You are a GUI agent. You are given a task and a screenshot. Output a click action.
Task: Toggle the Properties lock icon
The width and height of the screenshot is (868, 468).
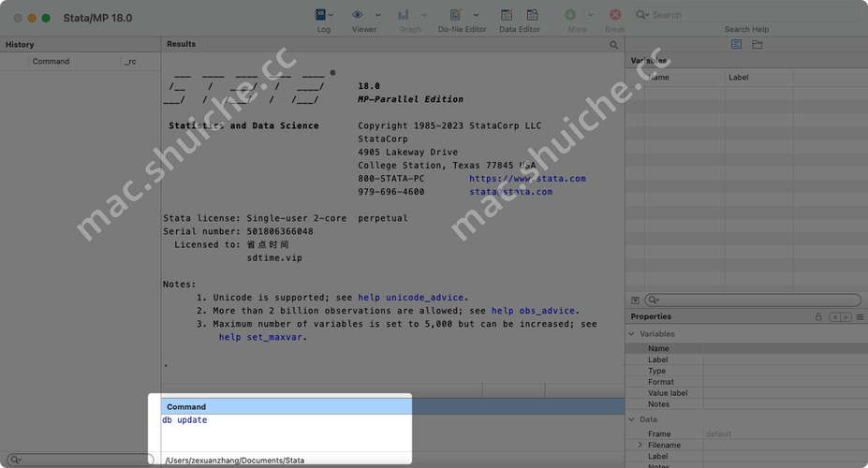point(818,317)
